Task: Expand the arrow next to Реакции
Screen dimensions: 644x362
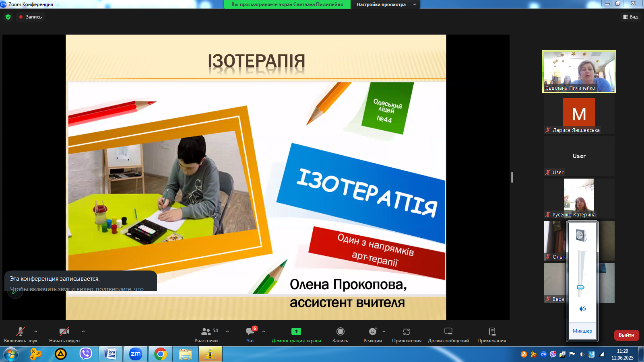Action: (384, 331)
